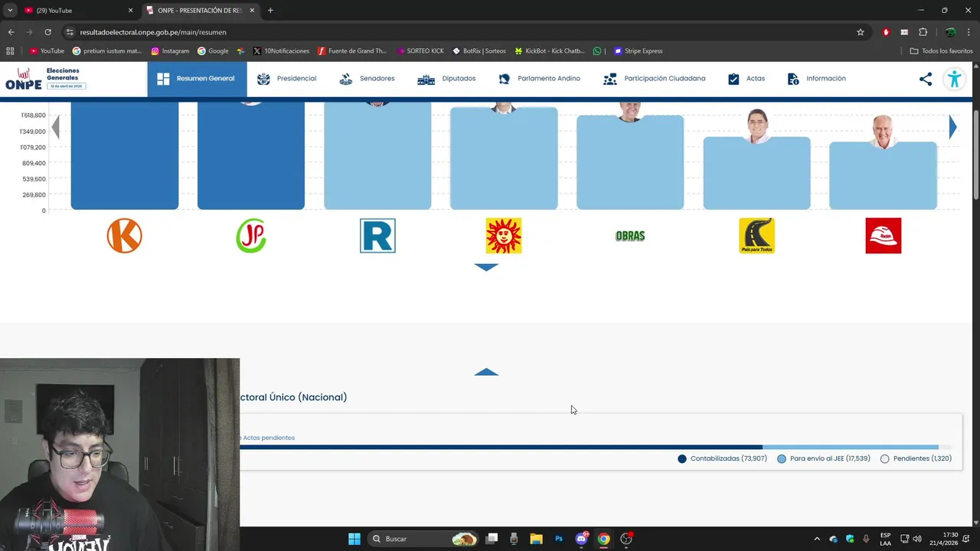
Task: Open the Stripe Express bookmark
Action: (638, 51)
